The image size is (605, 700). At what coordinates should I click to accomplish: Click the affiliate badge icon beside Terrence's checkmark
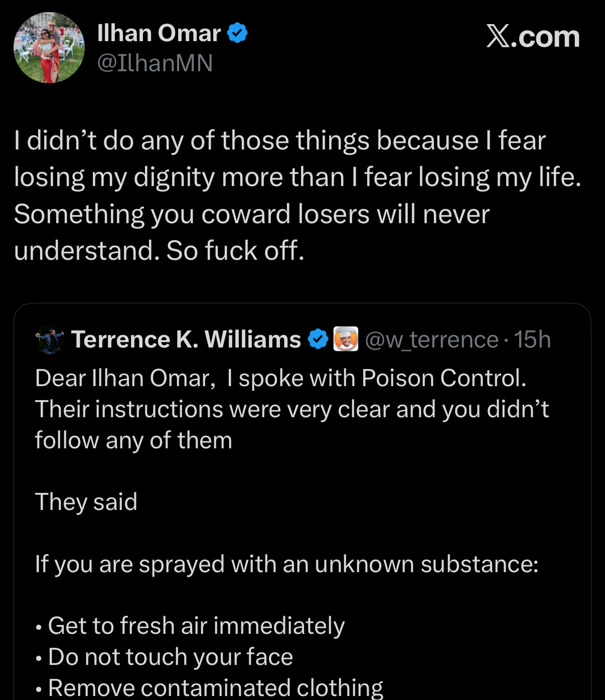tap(346, 339)
